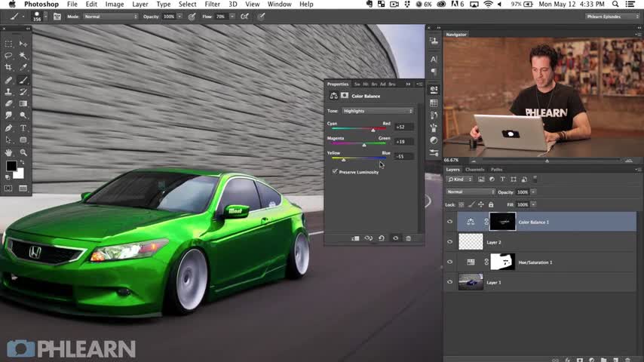This screenshot has width=644, height=362.
Task: Open brush Mode dropdown in options bar
Action: [111, 17]
